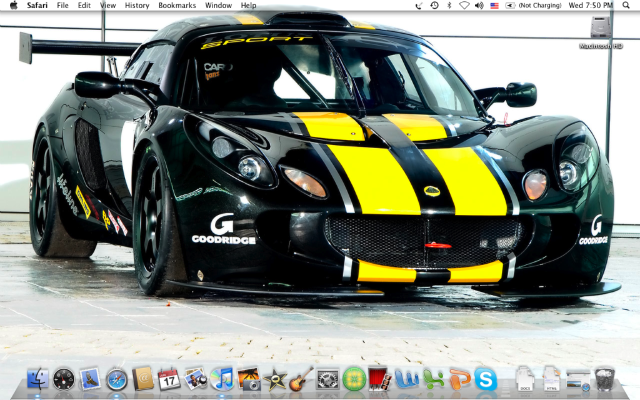640x400 pixels.
Task: Open the Wi-Fi AirPort status menu
Action: pos(463,5)
